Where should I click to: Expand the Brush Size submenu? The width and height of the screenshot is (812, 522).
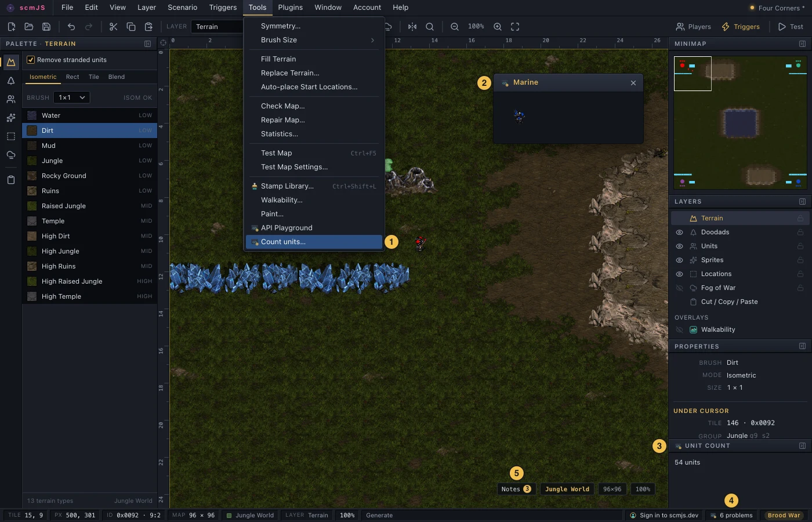(x=314, y=40)
